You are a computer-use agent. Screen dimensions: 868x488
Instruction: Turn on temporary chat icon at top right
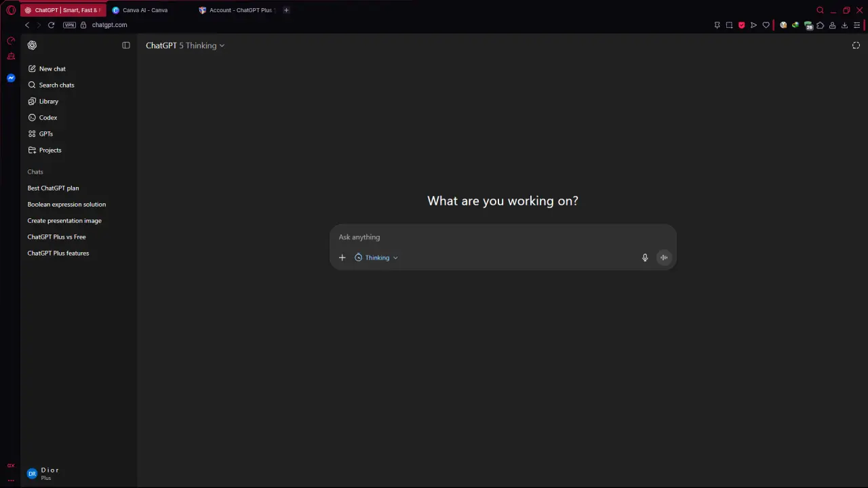856,45
